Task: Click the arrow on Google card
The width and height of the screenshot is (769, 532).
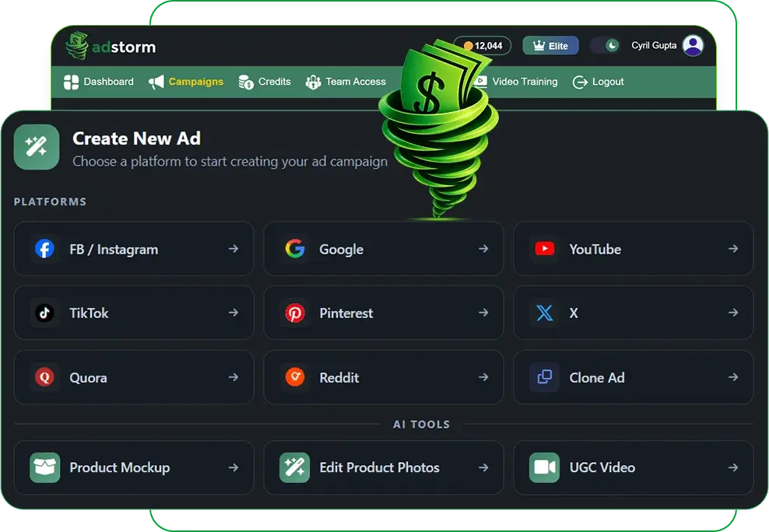Action: point(483,249)
